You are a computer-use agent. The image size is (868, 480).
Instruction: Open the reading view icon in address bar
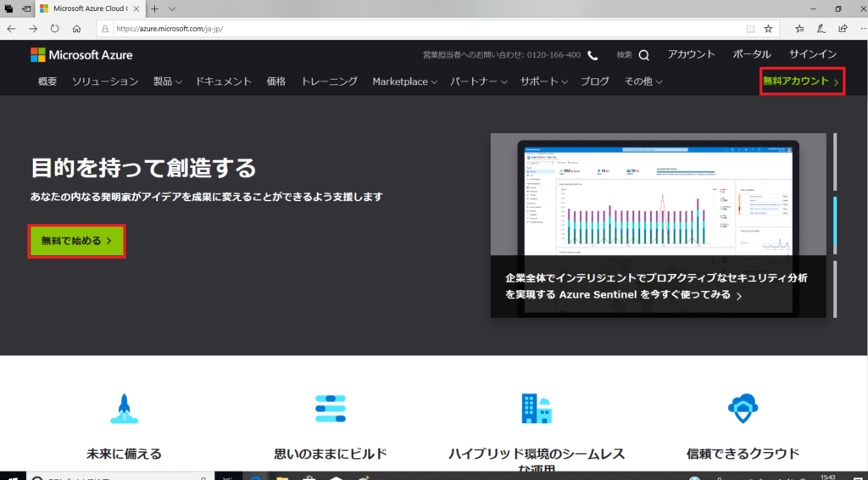pos(750,29)
